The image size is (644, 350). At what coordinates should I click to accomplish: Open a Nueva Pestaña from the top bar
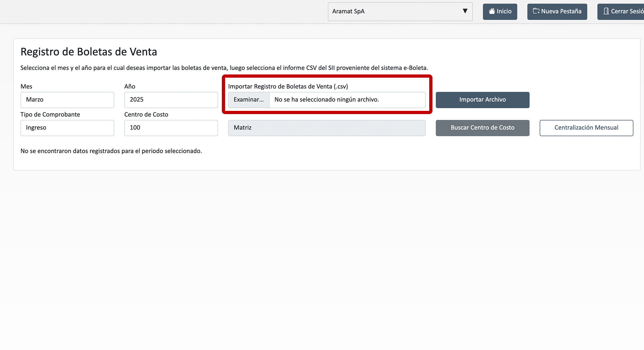pos(561,12)
